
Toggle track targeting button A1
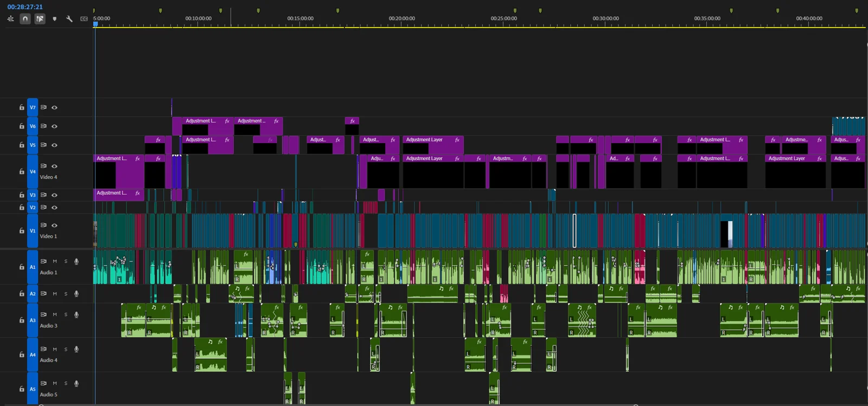(33, 267)
